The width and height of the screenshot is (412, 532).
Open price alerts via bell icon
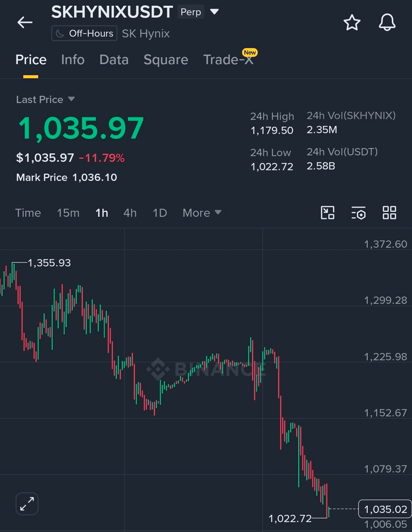point(387,23)
